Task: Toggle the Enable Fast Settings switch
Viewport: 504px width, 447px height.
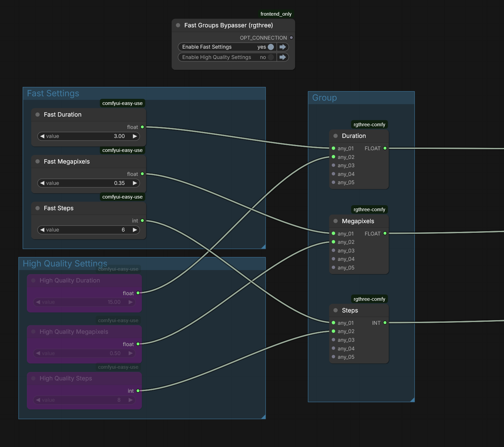Action: (x=271, y=47)
